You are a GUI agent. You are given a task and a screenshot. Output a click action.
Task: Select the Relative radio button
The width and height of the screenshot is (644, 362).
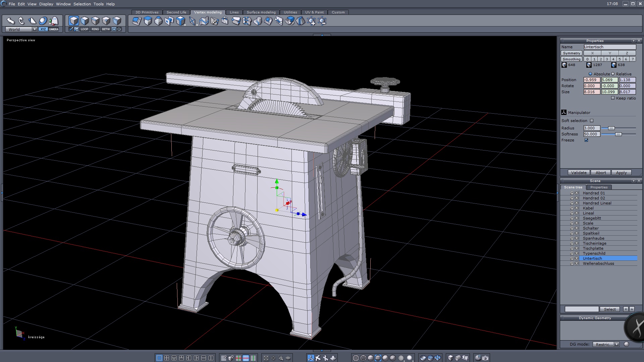point(613,74)
